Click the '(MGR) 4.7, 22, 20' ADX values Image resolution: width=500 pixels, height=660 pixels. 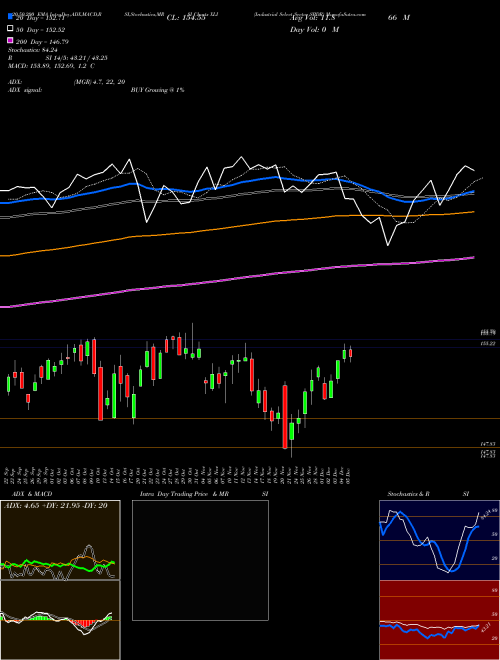click(99, 82)
